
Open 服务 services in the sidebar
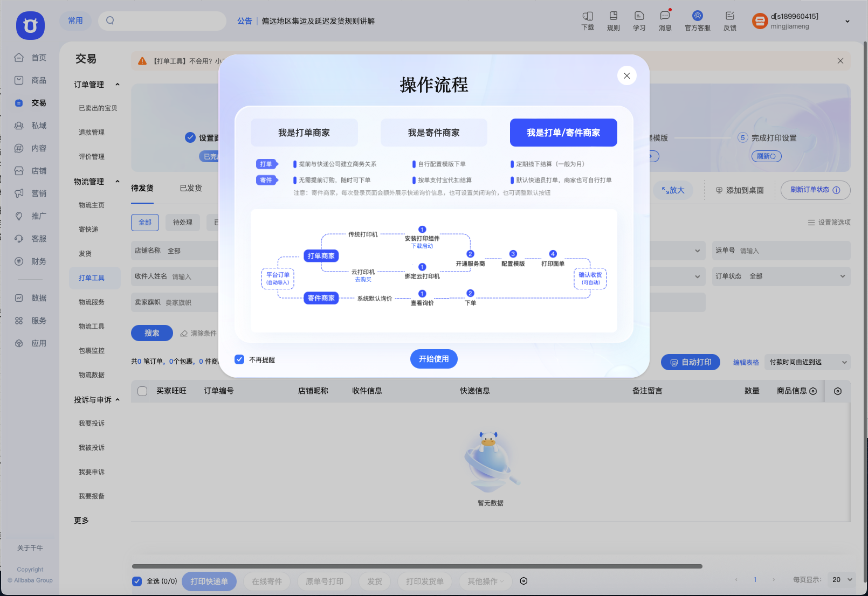pyautogui.click(x=30, y=321)
